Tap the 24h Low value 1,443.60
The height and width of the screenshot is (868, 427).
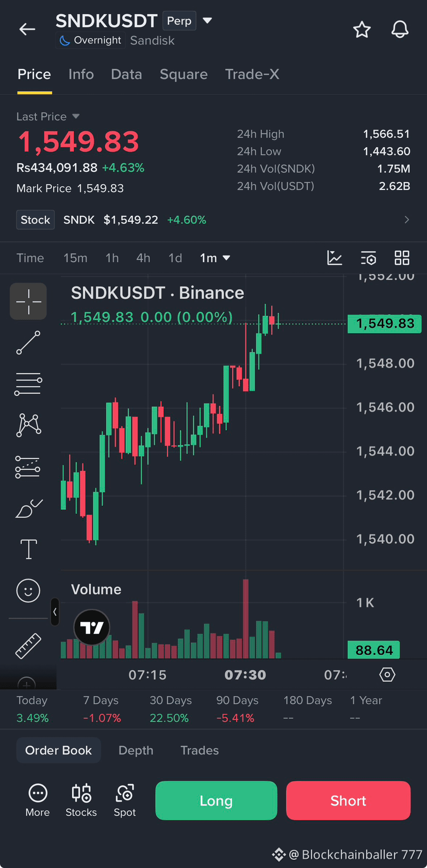[x=386, y=151]
